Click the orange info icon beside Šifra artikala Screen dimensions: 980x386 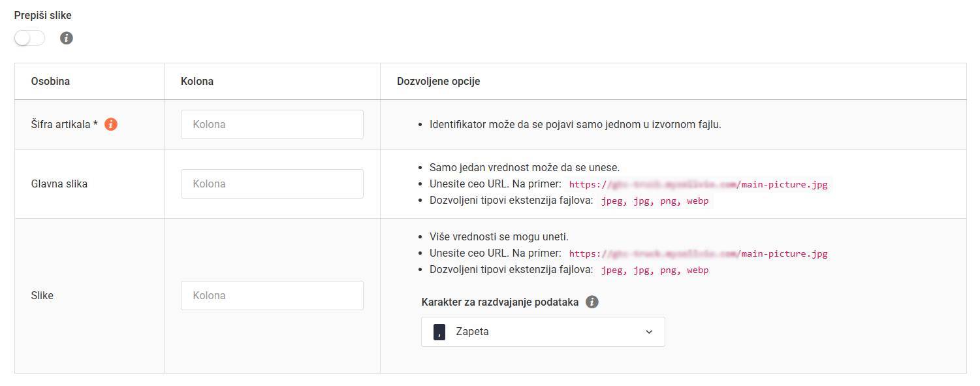[111, 123]
